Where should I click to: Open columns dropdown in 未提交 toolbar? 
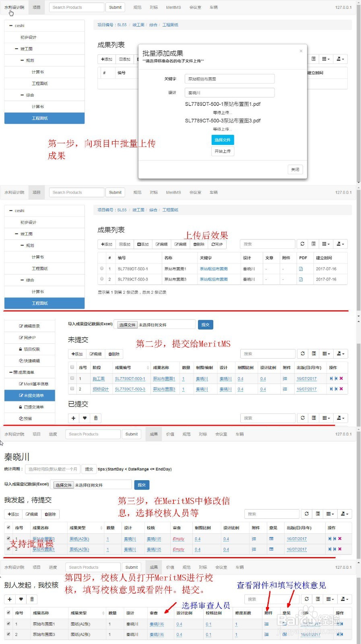[326, 354]
